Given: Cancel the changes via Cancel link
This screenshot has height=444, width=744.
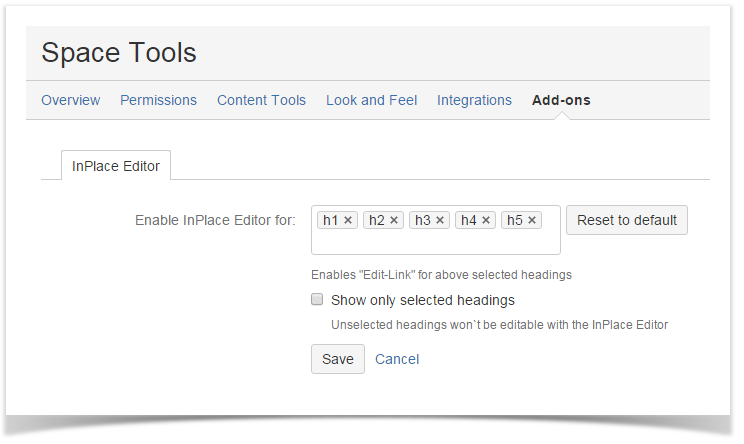Looking at the screenshot, I should click(x=397, y=359).
